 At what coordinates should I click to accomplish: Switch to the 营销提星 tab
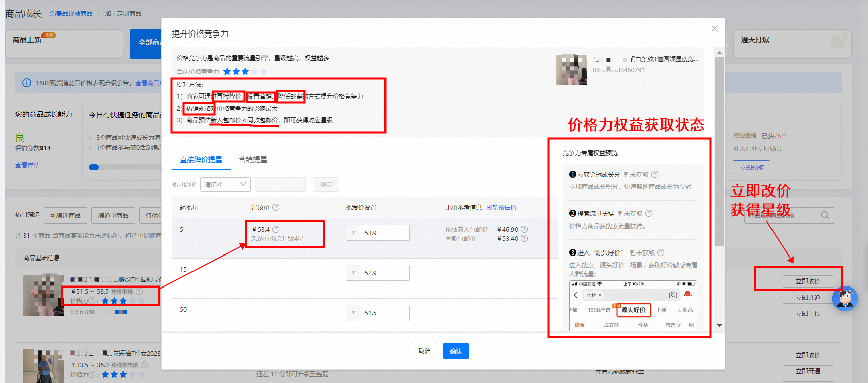[x=252, y=159]
